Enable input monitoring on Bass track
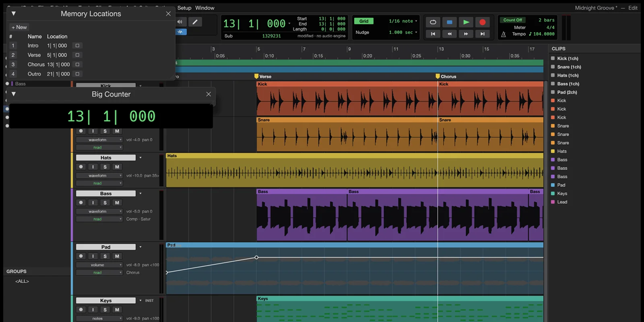Viewport: 644px width, 322px height. 93,203
